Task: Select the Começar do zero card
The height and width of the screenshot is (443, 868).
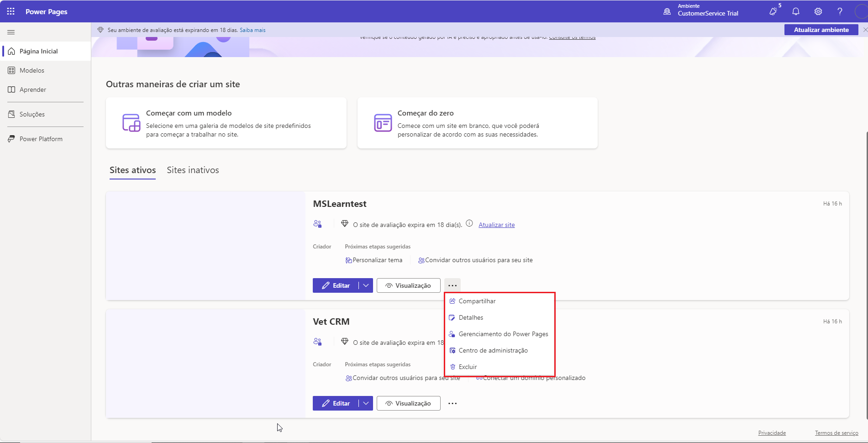Action: pyautogui.click(x=477, y=123)
